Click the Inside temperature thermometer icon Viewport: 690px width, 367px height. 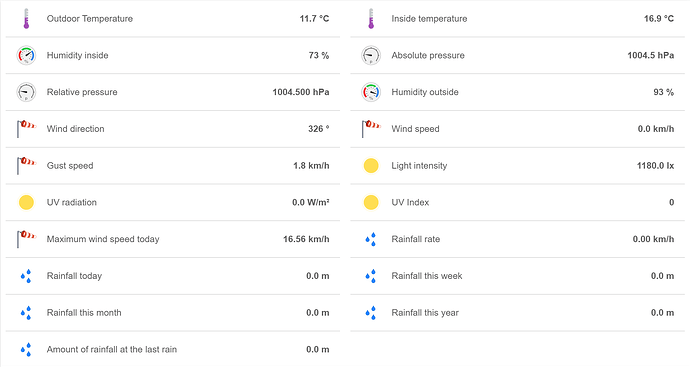click(x=371, y=18)
